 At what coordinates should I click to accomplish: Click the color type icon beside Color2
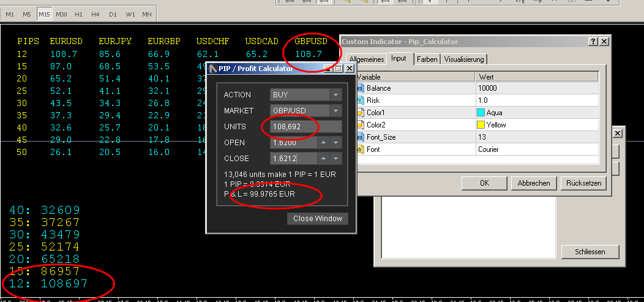(360, 125)
